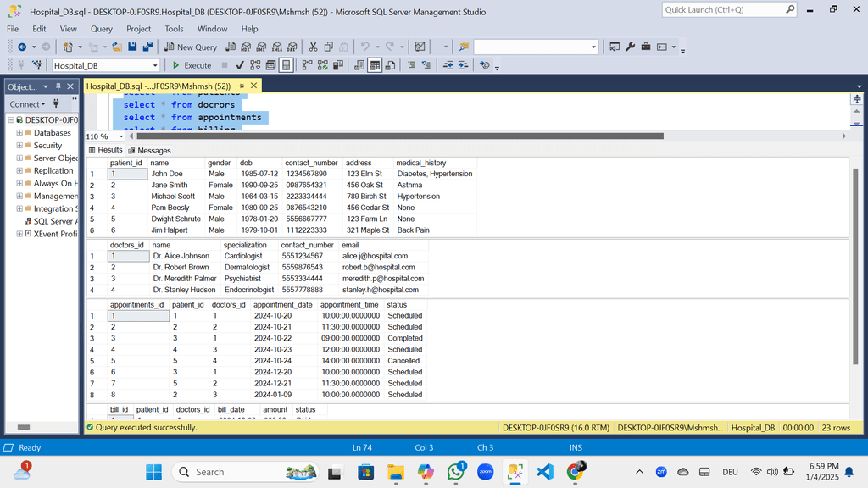Close the Hospital_DB.sql tab

[253, 86]
